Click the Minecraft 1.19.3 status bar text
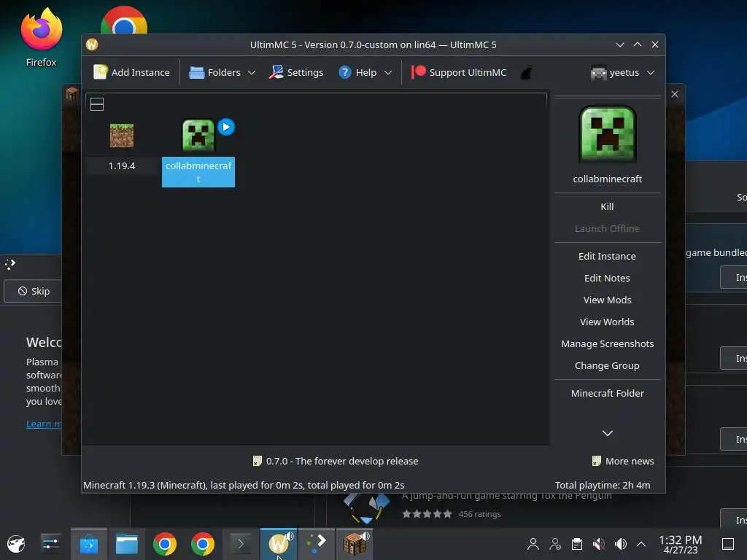This screenshot has width=747, height=560. [x=244, y=485]
